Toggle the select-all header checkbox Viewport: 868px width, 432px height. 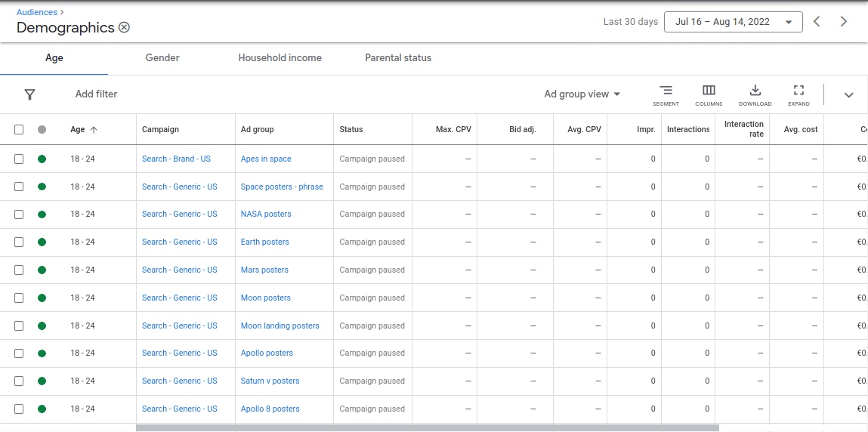19,129
